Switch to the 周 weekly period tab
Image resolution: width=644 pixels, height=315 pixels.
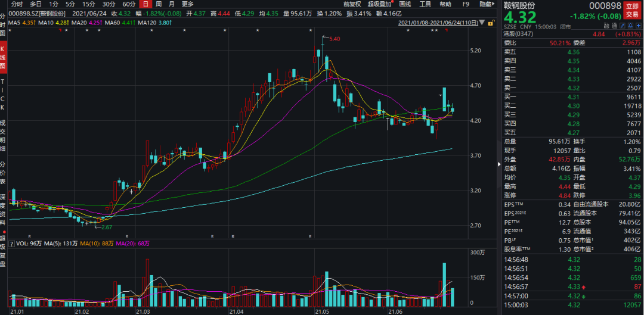(159, 4)
